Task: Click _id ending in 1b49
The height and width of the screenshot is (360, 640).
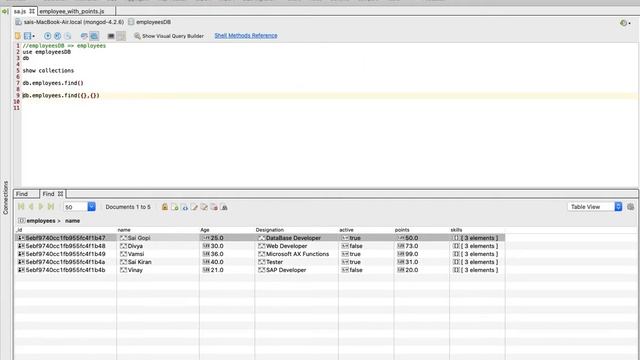Action: [x=65, y=254]
